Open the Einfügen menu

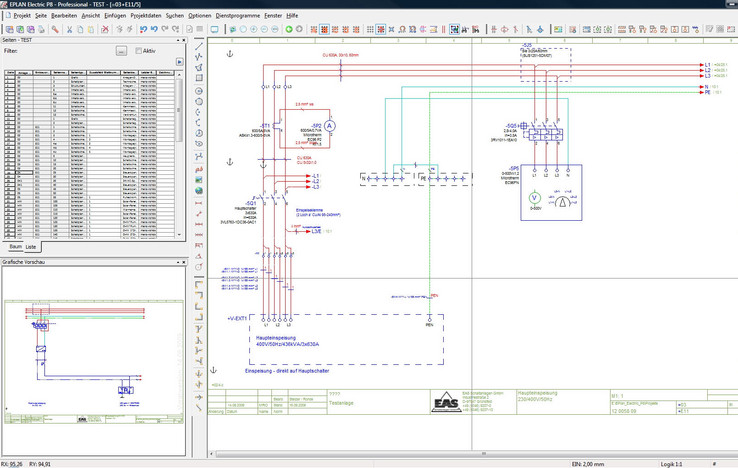[x=115, y=16]
